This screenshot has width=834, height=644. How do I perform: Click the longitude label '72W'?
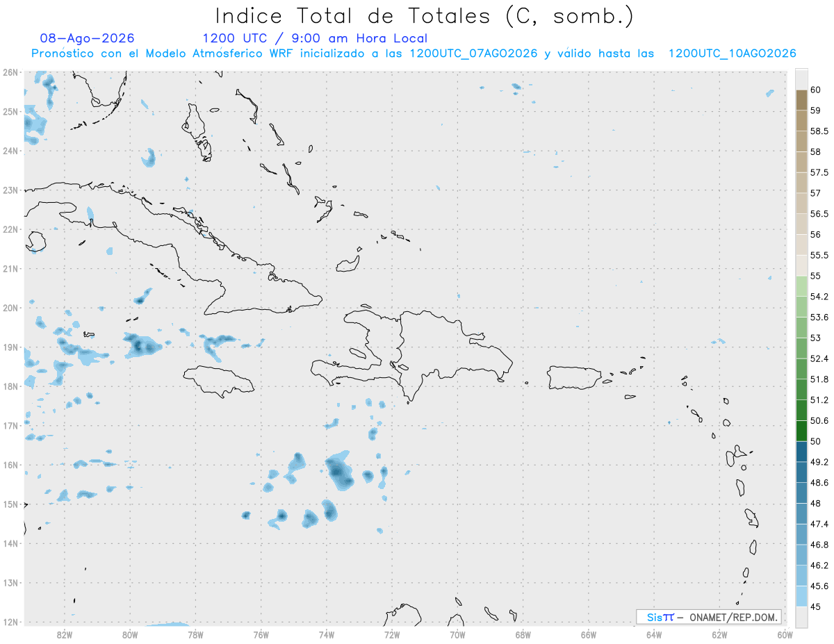[x=391, y=634]
